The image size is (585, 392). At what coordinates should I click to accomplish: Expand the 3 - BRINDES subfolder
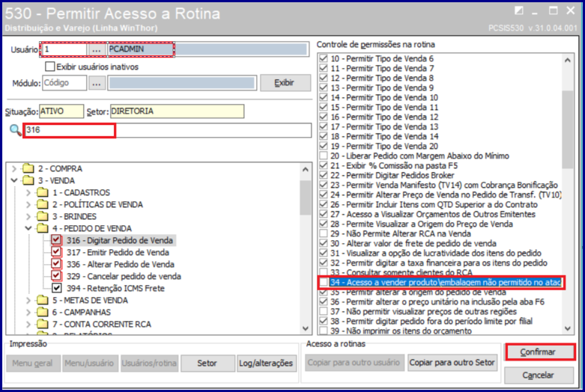pos(28,216)
